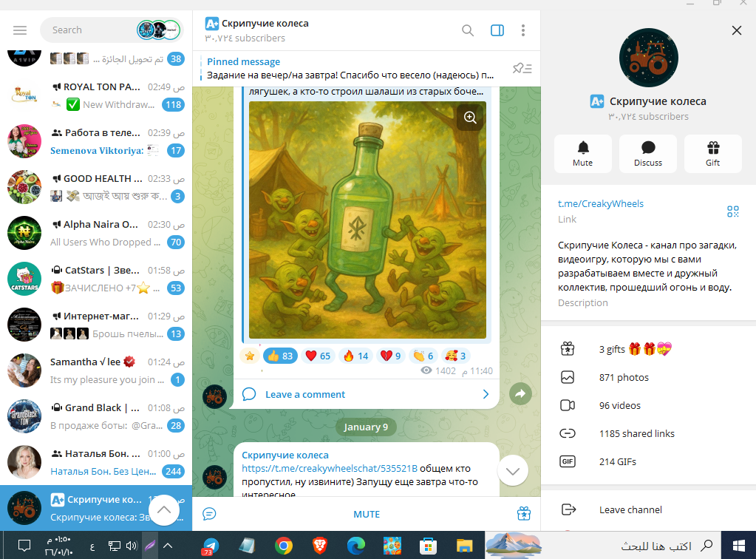Toggle heart reaction with count 9
Screen dimensions: 756x559
click(x=390, y=356)
